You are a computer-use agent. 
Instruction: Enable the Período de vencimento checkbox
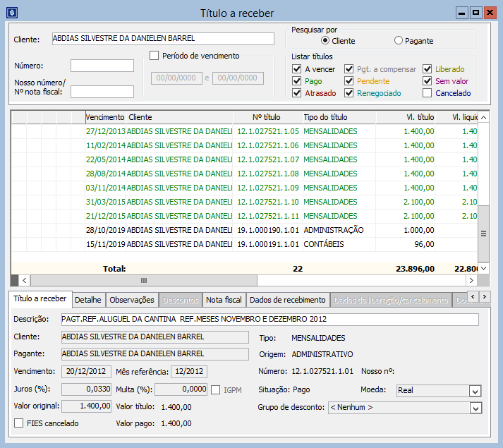coord(154,56)
